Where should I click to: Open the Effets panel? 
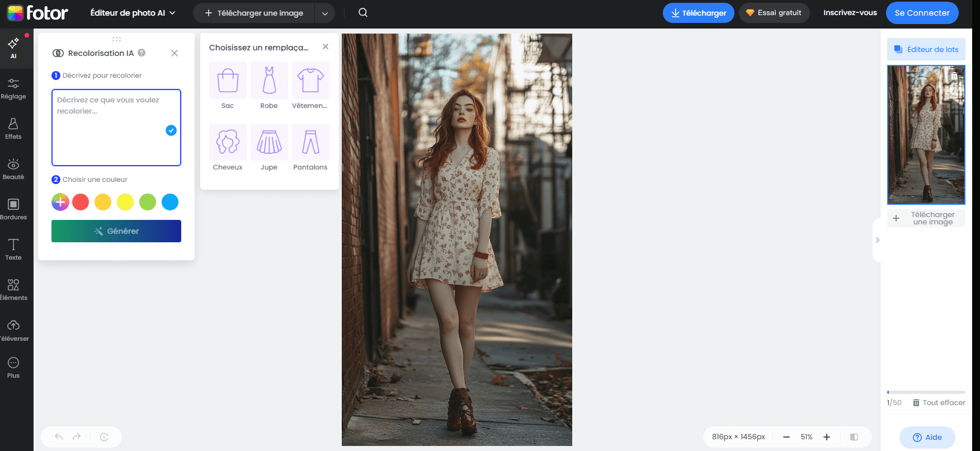point(13,129)
